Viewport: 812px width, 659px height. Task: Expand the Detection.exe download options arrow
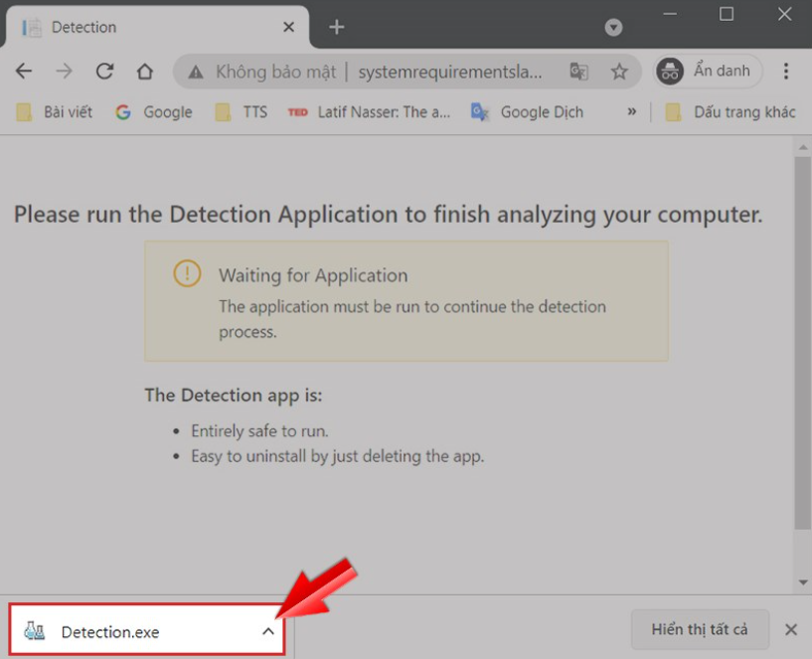pyautogui.click(x=268, y=631)
